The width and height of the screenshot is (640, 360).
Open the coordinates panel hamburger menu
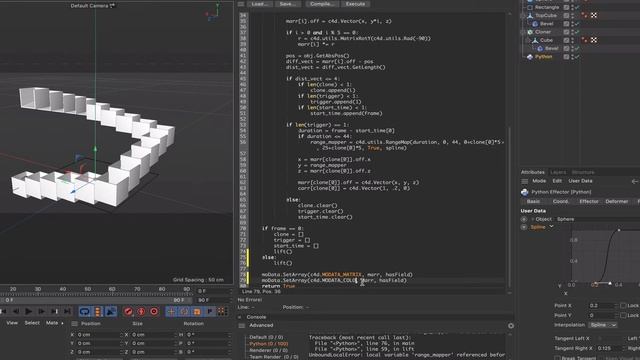[x=74, y=324]
